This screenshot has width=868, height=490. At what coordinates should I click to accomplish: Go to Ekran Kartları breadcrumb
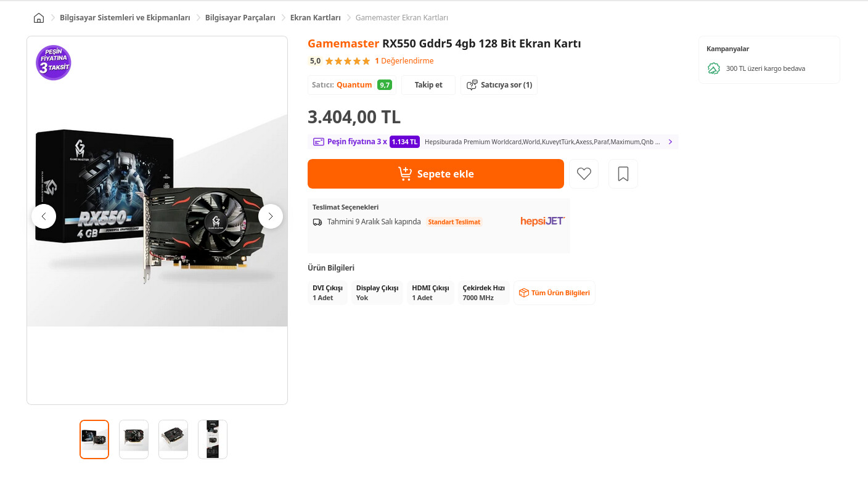click(x=315, y=18)
